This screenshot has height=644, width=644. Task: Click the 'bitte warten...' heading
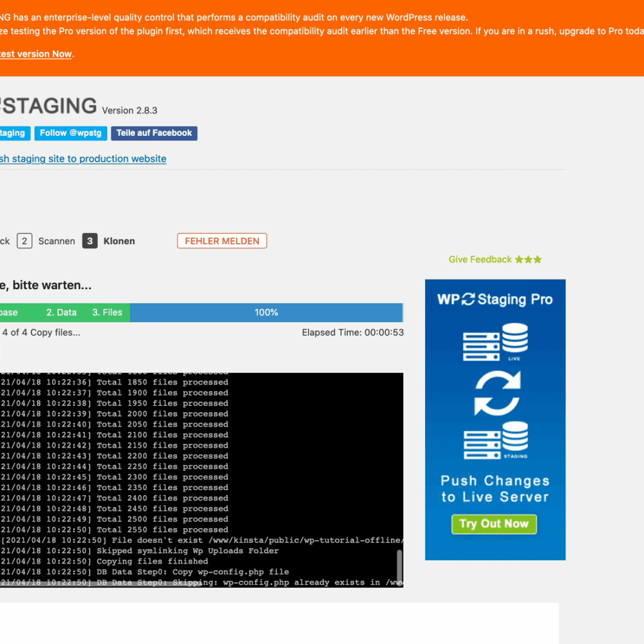coord(52,285)
